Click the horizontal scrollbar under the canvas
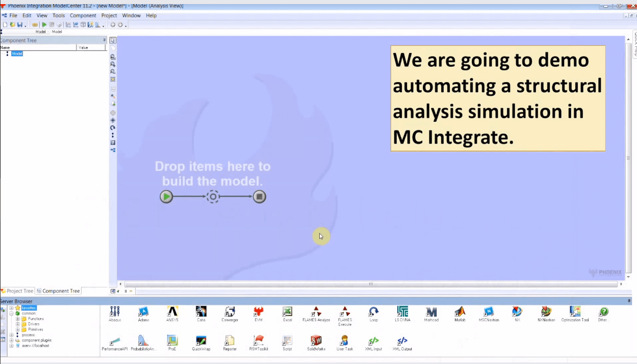Image resolution: width=637 pixels, height=364 pixels. (371, 284)
